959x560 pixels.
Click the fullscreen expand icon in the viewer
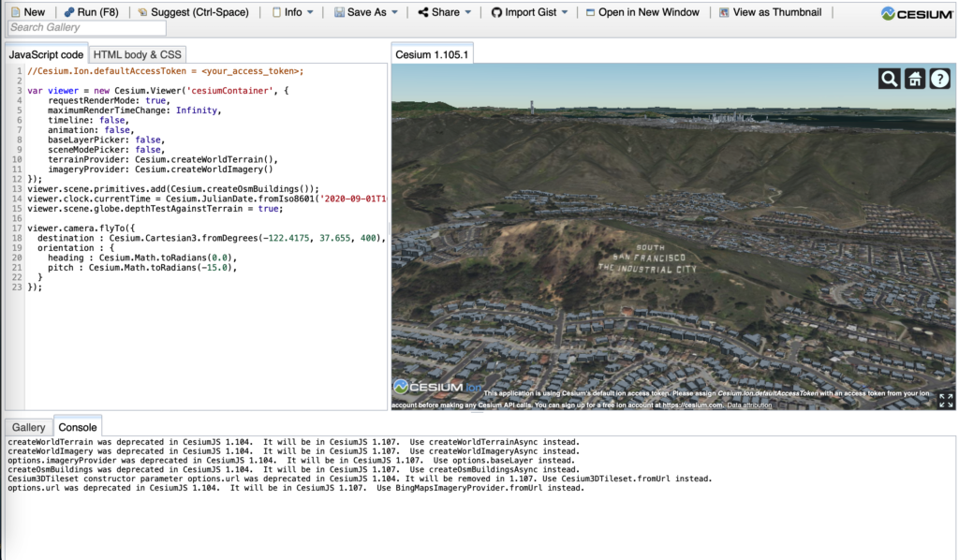945,399
